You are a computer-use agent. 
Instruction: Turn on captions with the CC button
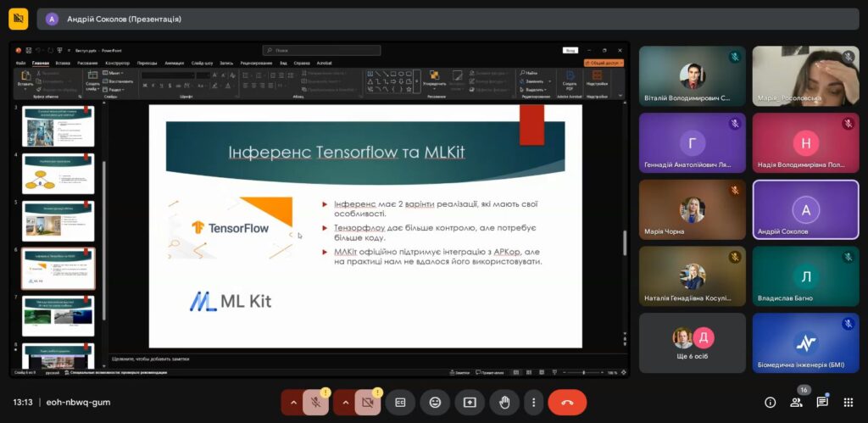click(400, 403)
